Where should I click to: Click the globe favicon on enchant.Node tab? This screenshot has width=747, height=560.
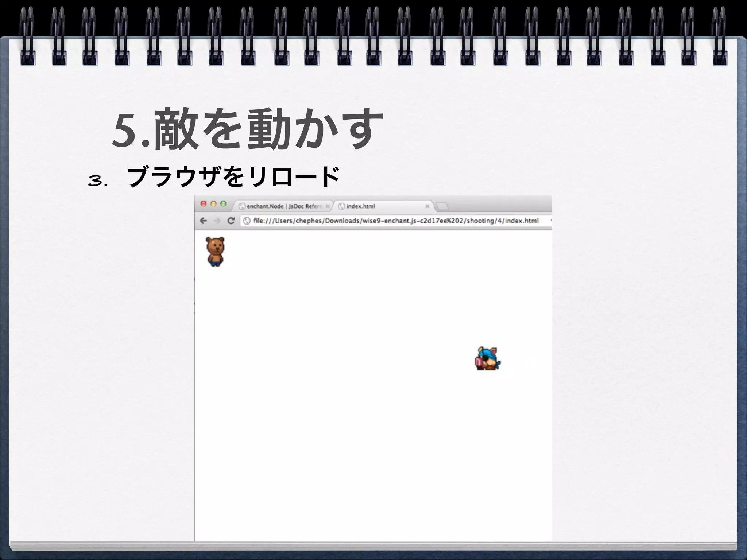(242, 206)
